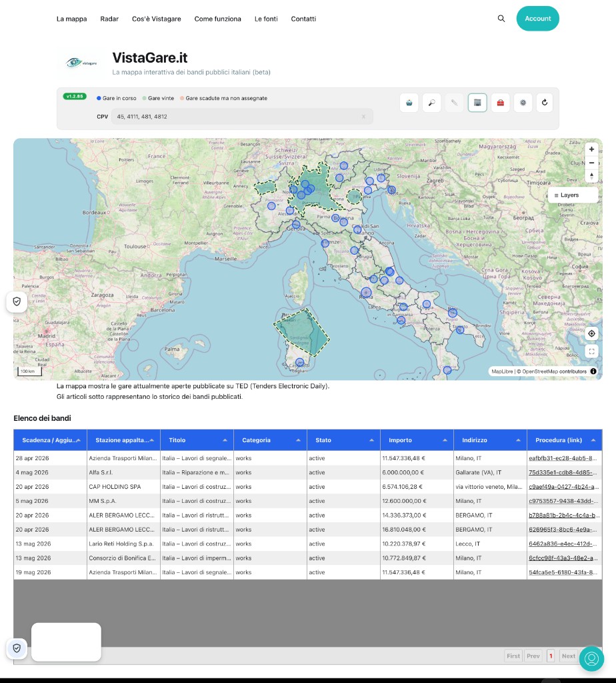Click the shield icon beside the map

[17, 301]
